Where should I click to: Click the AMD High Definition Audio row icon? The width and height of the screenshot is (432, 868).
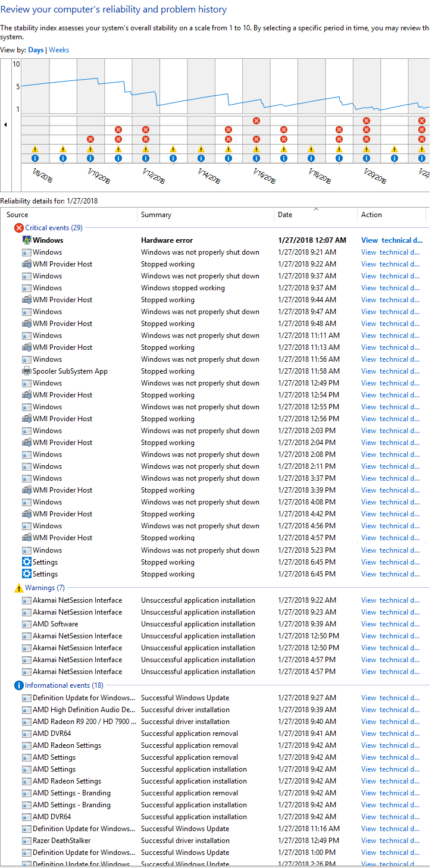(26, 710)
